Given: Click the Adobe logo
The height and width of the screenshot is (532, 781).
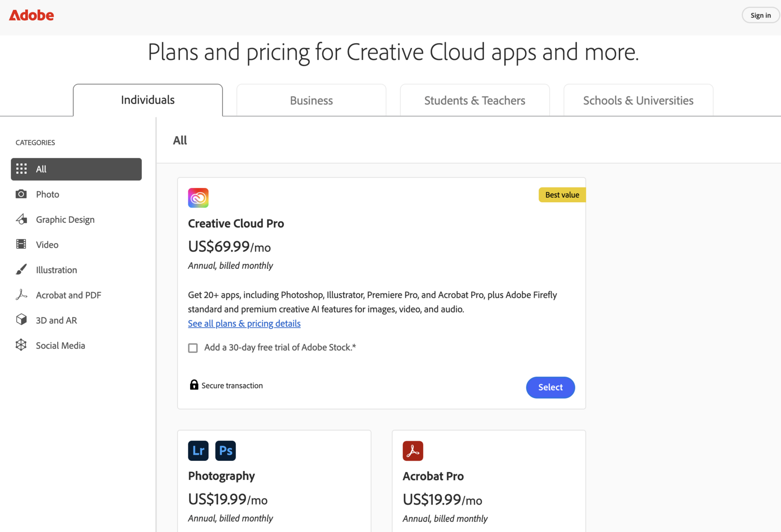Looking at the screenshot, I should pyautogui.click(x=32, y=15).
